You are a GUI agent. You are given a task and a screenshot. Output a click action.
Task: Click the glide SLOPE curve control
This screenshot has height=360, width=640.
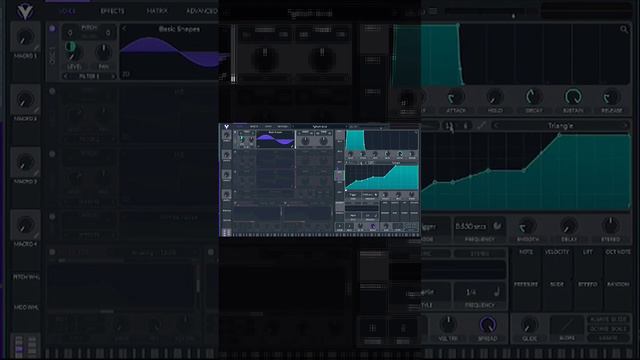coord(567,325)
